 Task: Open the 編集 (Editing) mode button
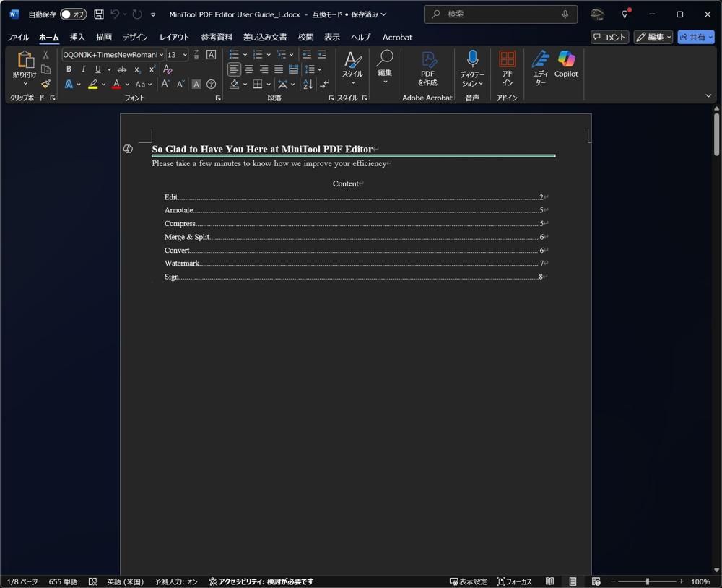pyautogui.click(x=653, y=37)
